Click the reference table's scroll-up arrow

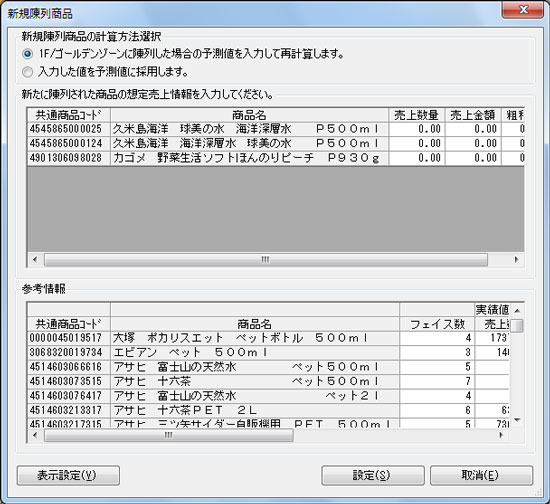point(517,311)
